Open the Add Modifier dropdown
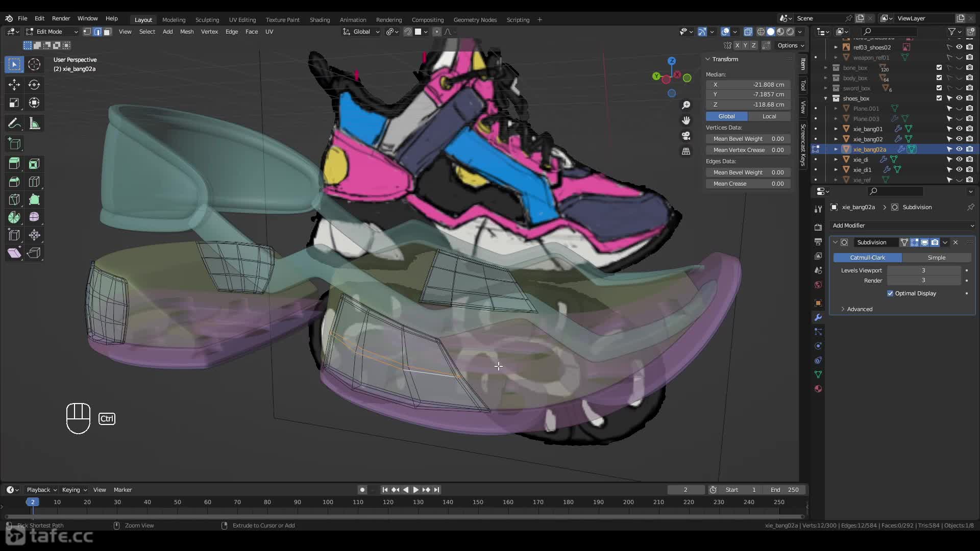 [x=902, y=226]
